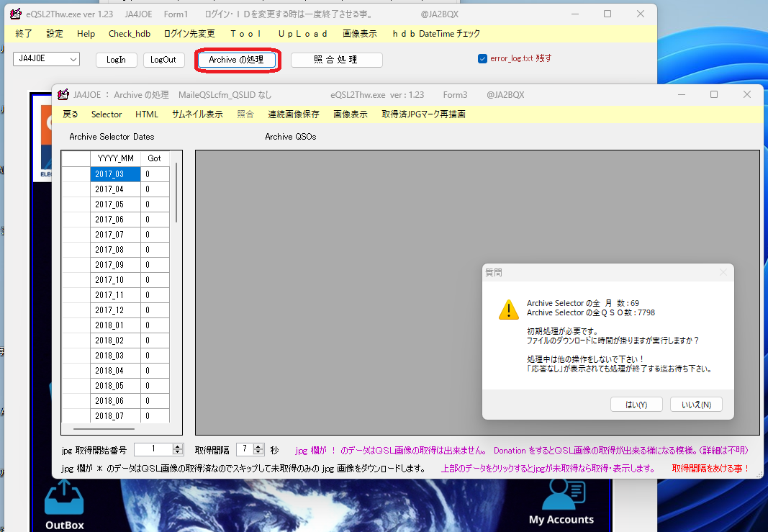Image resolution: width=768 pixels, height=532 pixels.
Task: Click the 照合処理 button
Action: (x=336, y=60)
